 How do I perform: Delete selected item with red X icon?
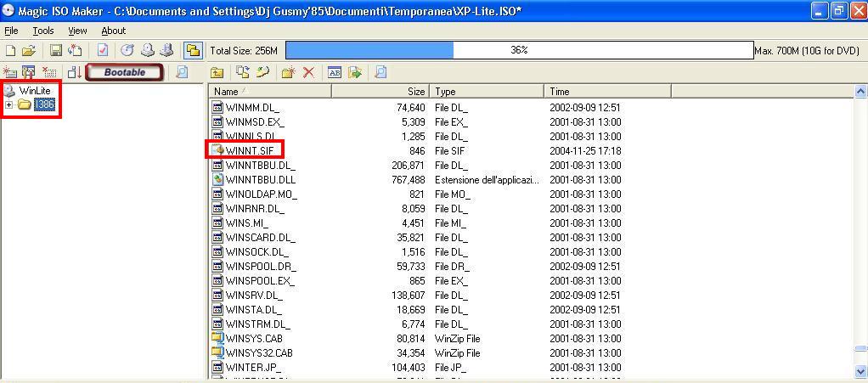(x=308, y=72)
